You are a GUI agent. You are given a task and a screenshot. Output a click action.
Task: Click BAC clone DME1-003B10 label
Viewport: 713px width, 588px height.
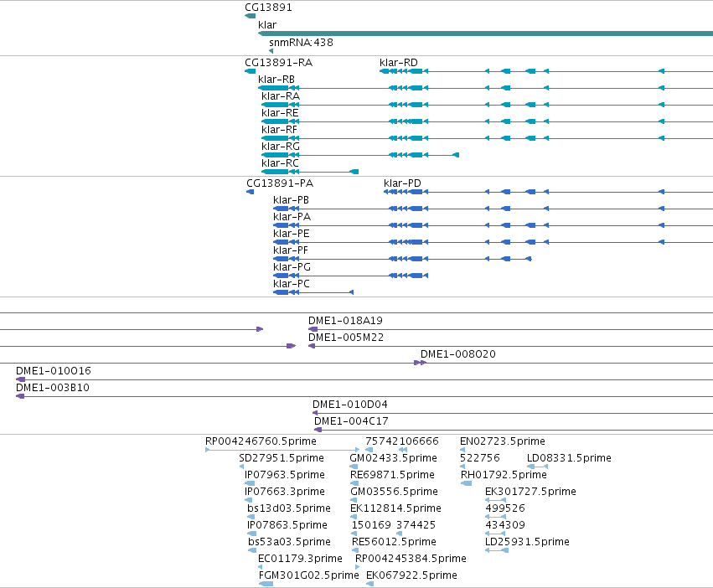pos(53,388)
